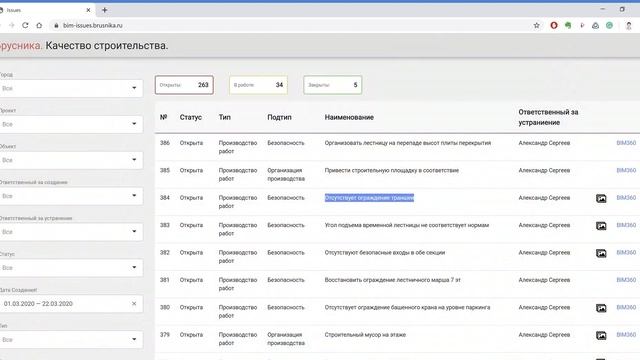Open BIM360 link for issue 385
This screenshot has width=640, height=360.
626,170
